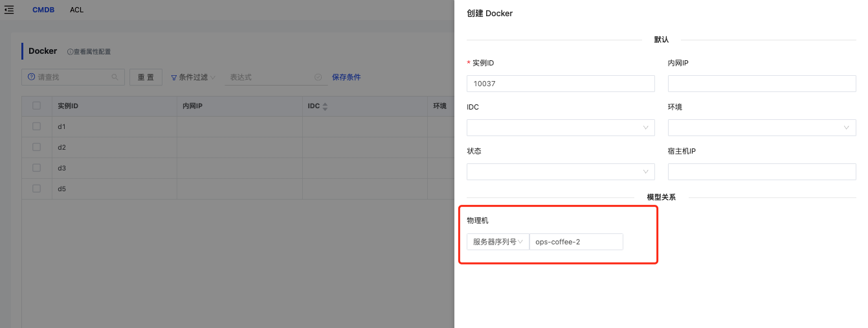
Task: Click the help icon in the search box
Action: click(x=31, y=77)
